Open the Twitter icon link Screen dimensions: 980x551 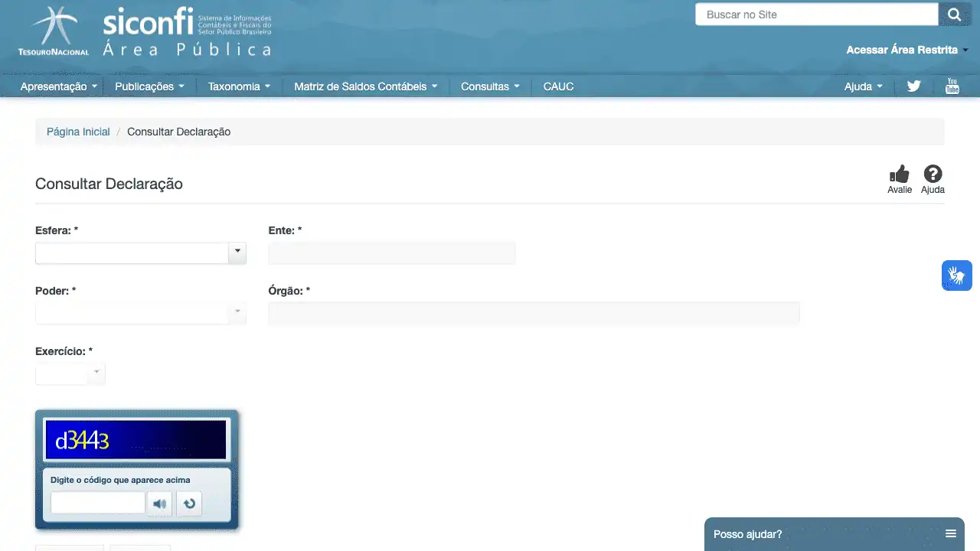pyautogui.click(x=913, y=86)
